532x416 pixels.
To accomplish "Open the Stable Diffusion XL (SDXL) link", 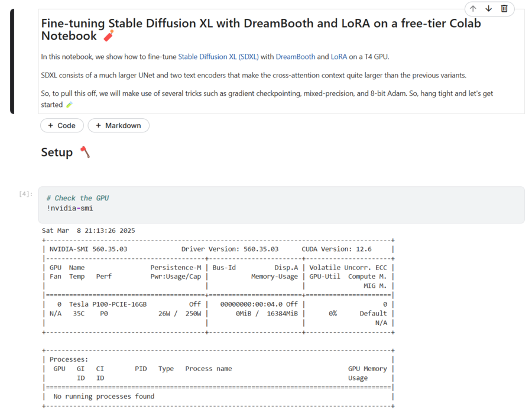I will tap(218, 57).
